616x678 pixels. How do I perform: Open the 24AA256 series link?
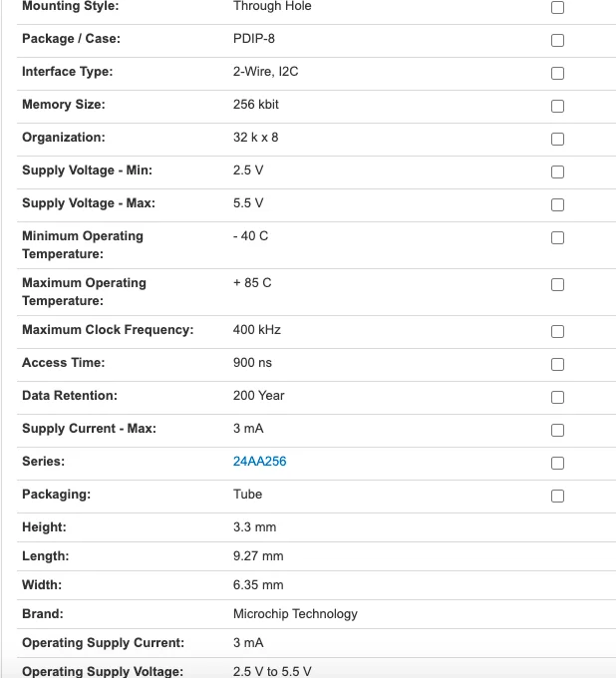tap(259, 462)
